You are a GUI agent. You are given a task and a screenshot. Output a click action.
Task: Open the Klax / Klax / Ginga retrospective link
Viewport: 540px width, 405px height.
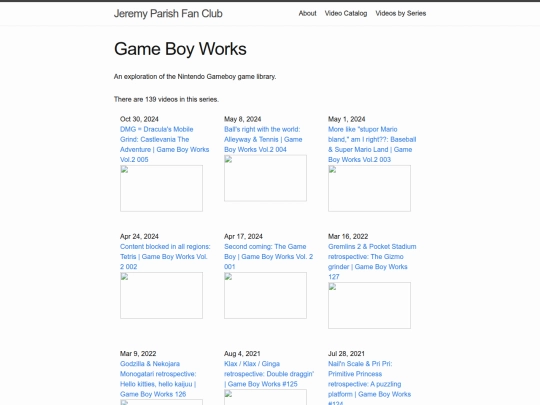269,374
